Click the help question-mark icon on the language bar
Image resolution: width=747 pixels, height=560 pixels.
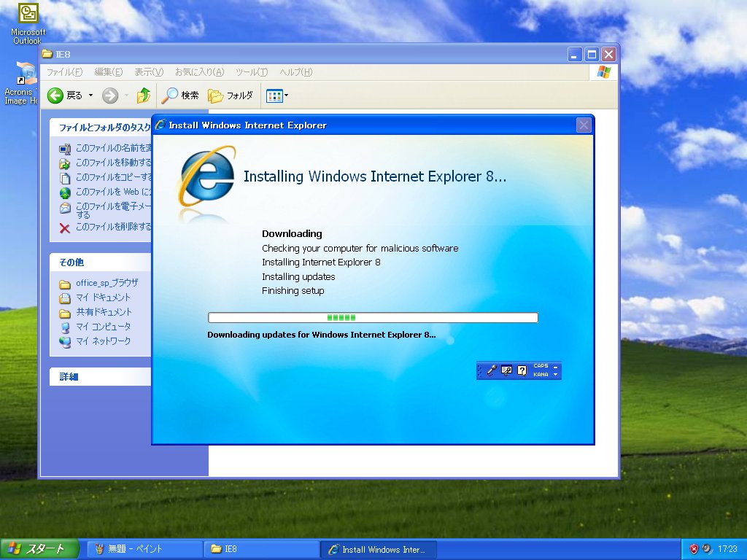pos(522,370)
